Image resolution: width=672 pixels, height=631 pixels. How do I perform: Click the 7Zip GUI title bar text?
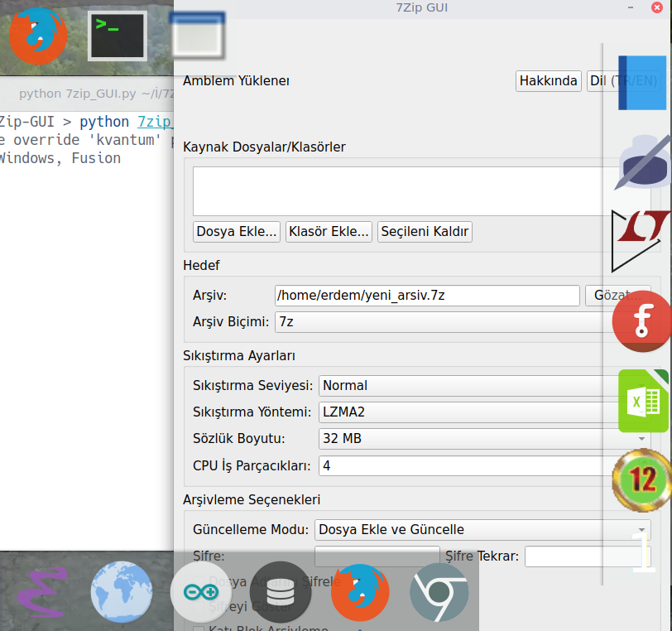click(422, 7)
